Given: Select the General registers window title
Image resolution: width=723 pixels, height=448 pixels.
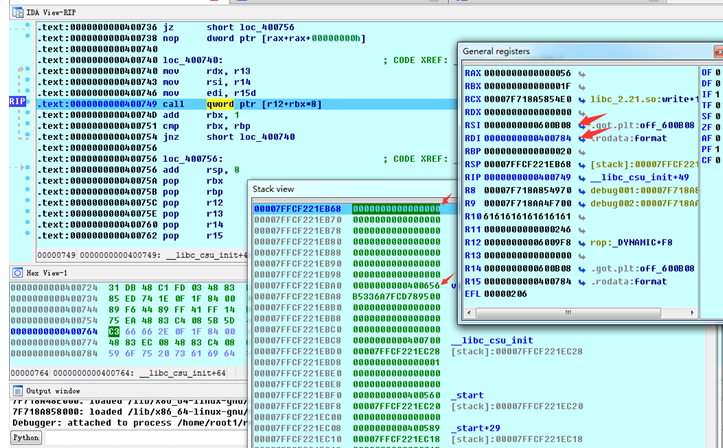Looking at the screenshot, I should point(496,51).
